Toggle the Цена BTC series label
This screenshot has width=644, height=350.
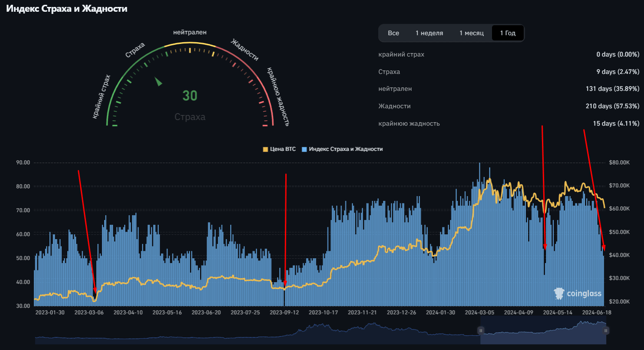pos(283,149)
